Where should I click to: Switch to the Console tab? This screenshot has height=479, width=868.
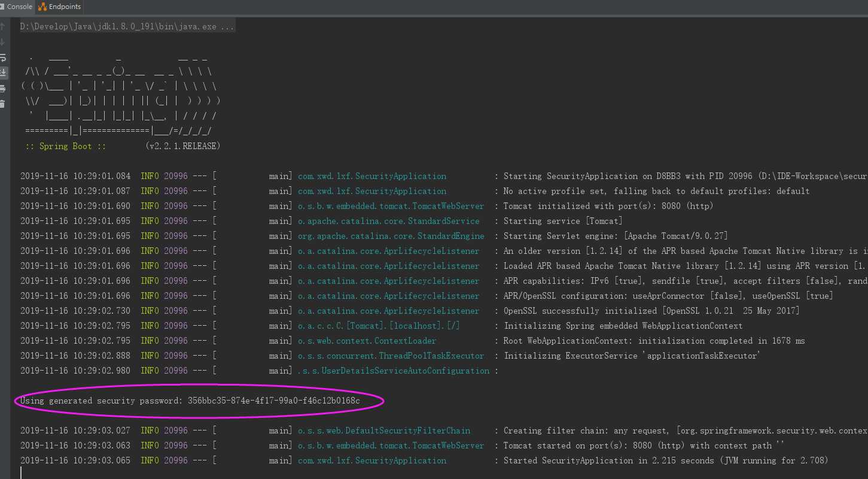pyautogui.click(x=17, y=7)
